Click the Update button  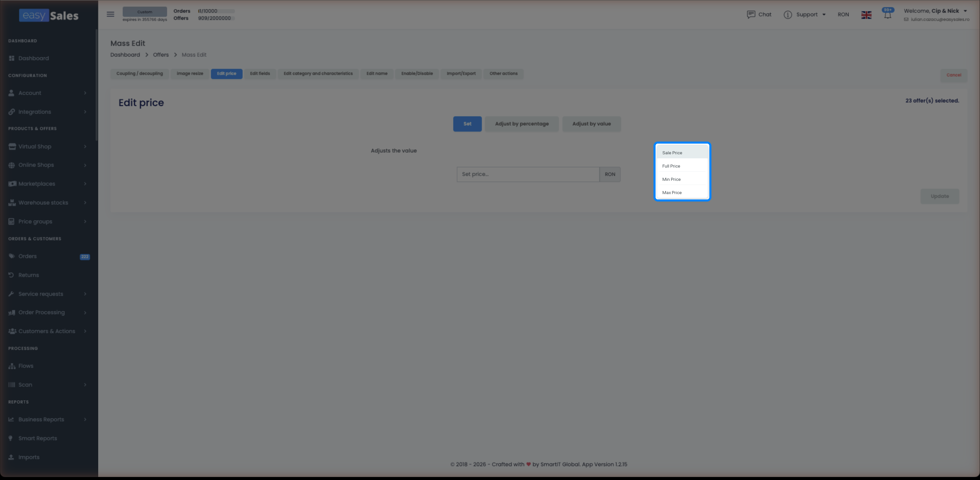point(940,196)
